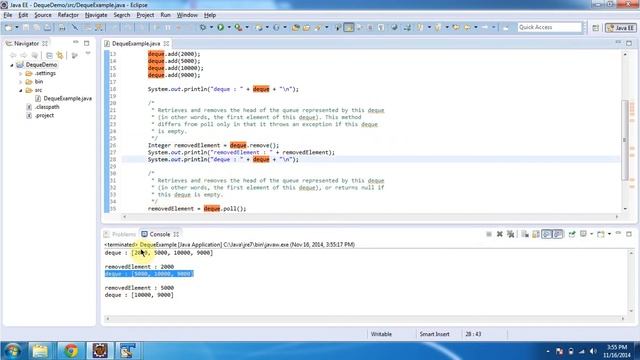Open the Open Console dropdown arrow
Screen dimensions: 640x360
[609, 234]
